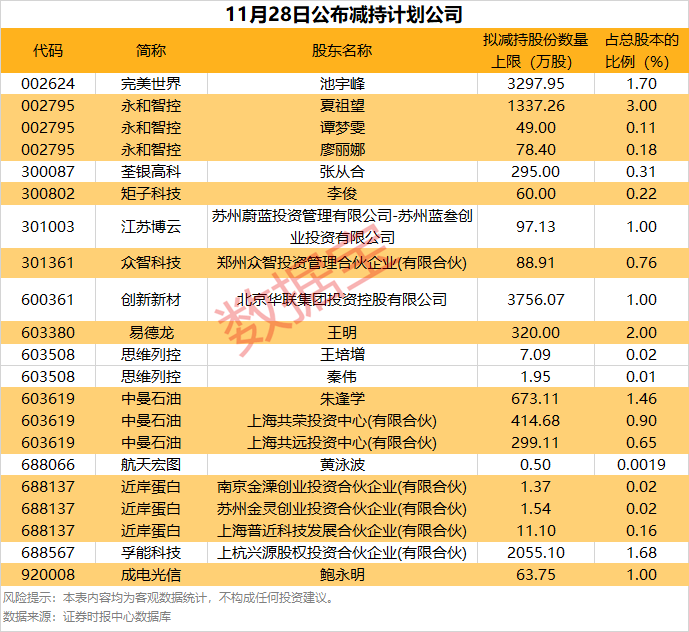This screenshot has height=632, width=689.
Task: Select shareholder 张从合
Action: [342, 171]
